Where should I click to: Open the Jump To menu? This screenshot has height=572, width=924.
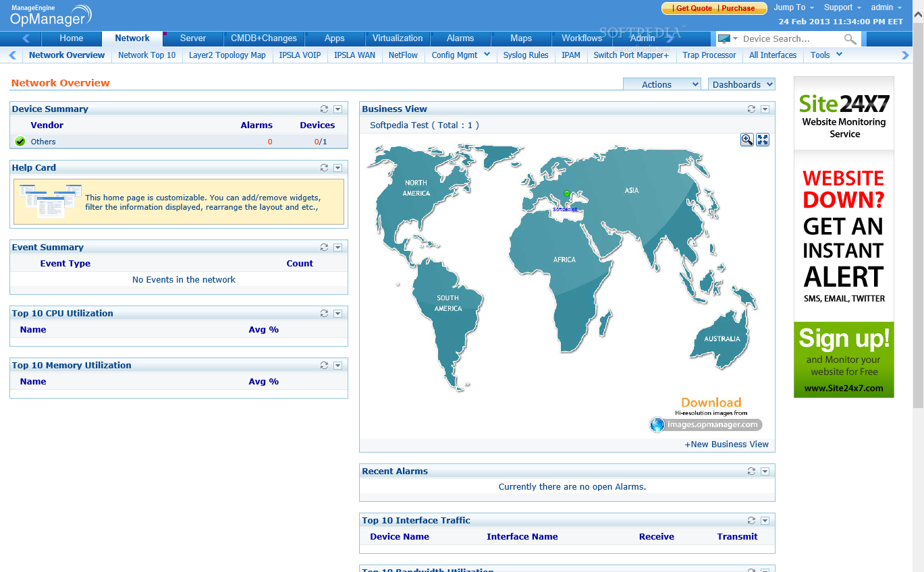[x=793, y=7]
